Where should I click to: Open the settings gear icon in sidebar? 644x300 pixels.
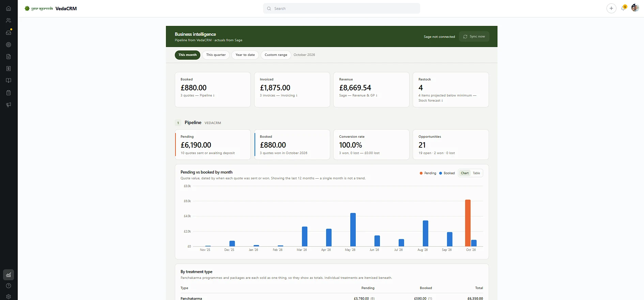coord(9,297)
